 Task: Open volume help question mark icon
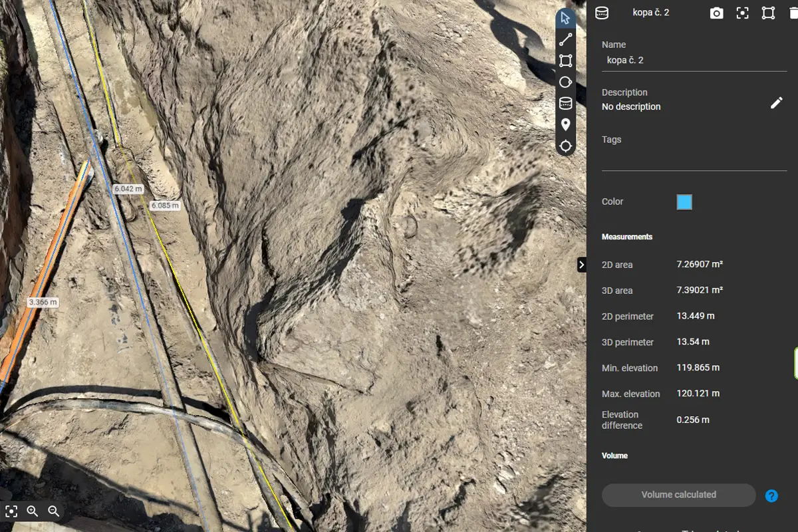[x=771, y=495]
